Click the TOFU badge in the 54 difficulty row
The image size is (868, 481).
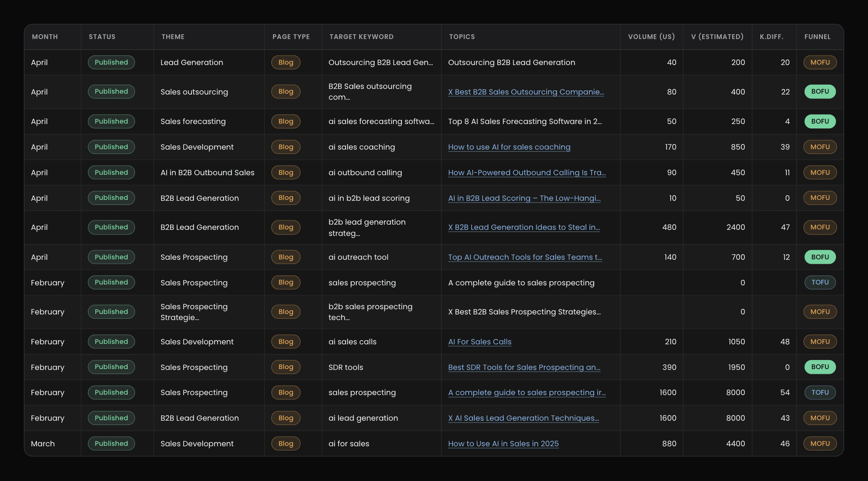(x=820, y=393)
